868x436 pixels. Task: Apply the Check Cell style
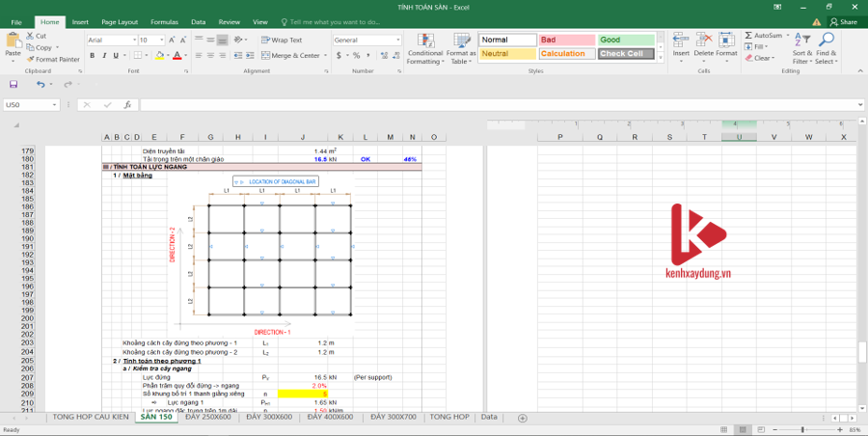pyautogui.click(x=625, y=54)
